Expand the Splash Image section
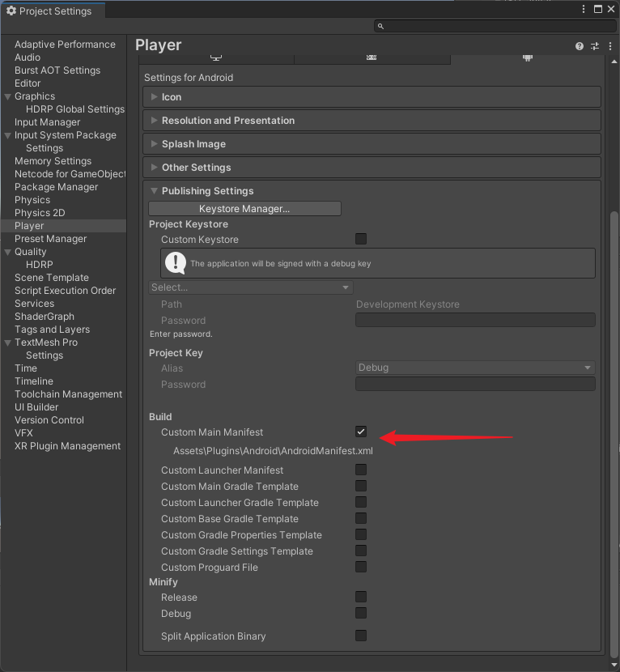 pos(372,144)
